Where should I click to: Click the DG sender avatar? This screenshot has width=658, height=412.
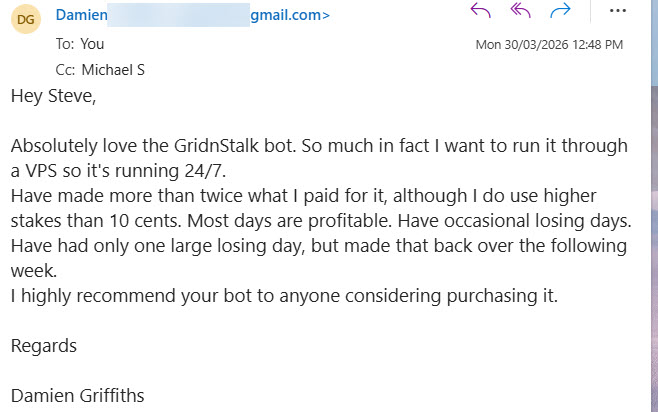point(26,18)
